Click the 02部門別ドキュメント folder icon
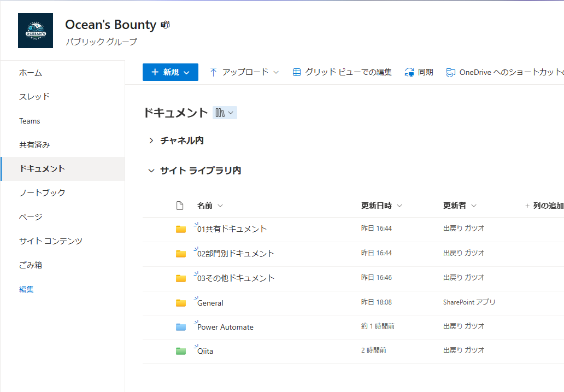564x392 pixels. [x=181, y=254]
